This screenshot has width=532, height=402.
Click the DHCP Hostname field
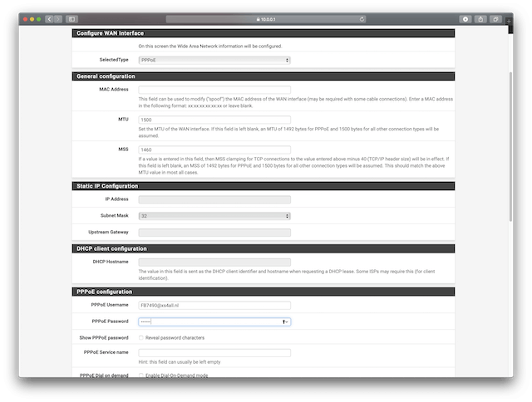click(x=214, y=262)
